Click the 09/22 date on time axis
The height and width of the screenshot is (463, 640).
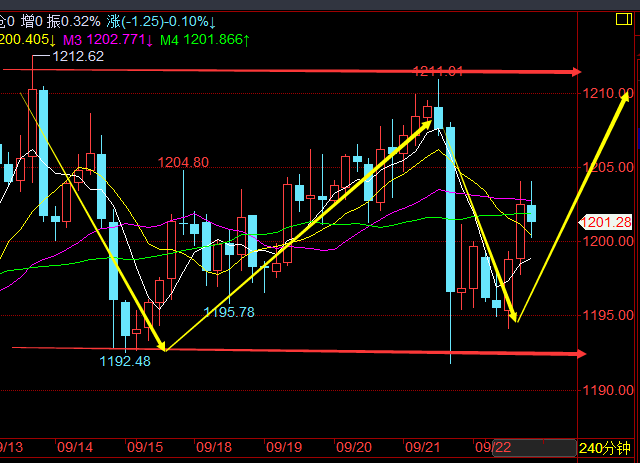(x=493, y=447)
